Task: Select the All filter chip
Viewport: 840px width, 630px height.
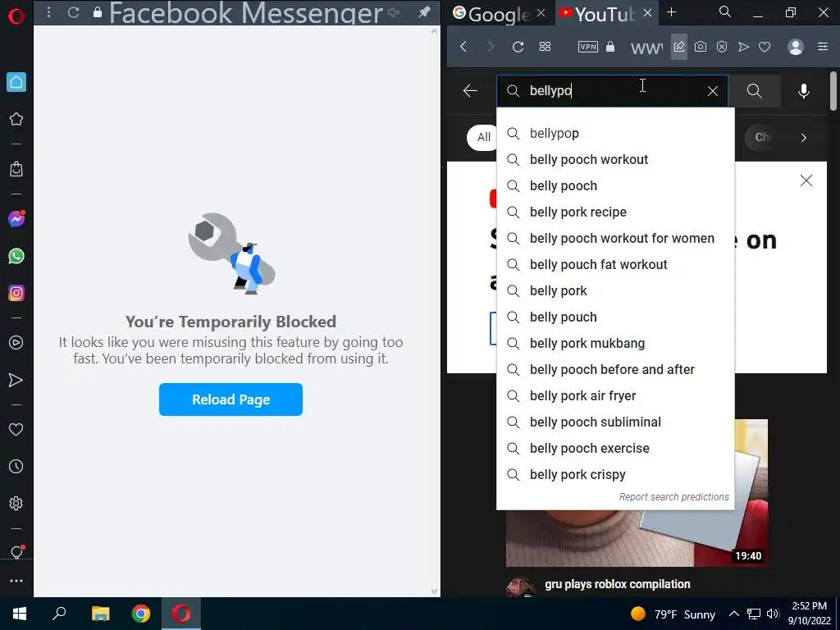Action: [484, 137]
